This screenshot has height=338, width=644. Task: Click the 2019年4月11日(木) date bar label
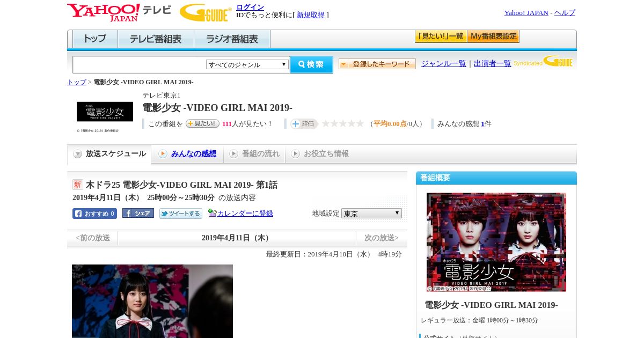pos(237,238)
